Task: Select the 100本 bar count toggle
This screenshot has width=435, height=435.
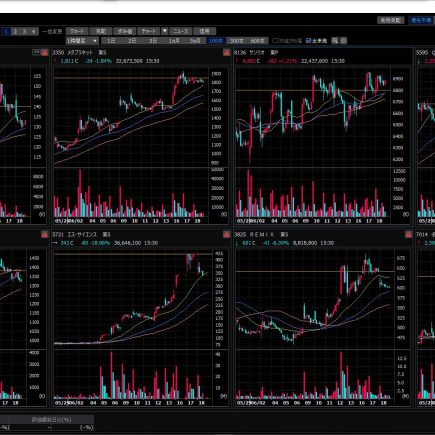Action: click(x=216, y=41)
